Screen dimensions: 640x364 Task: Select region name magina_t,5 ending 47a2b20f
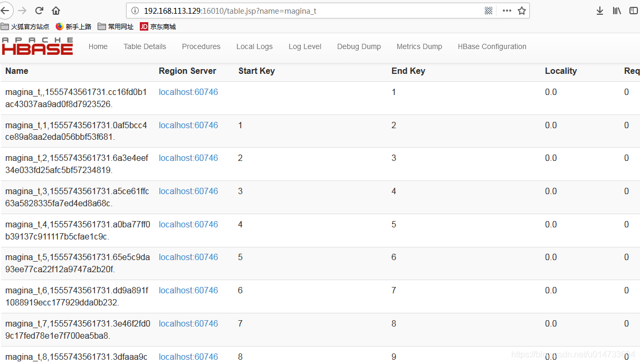(78, 263)
